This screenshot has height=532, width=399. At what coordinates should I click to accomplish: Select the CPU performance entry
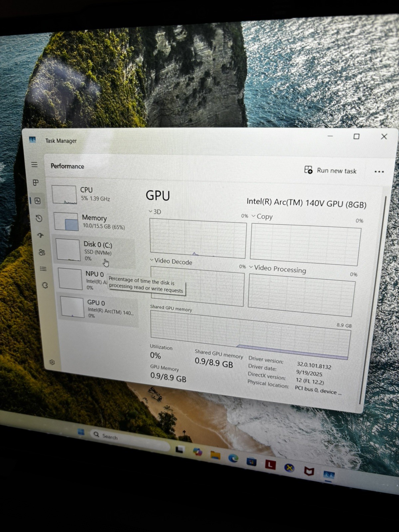pos(93,195)
